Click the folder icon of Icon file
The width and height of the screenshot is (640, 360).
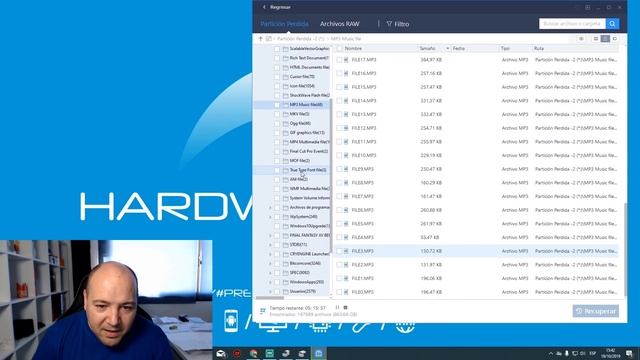[286, 86]
